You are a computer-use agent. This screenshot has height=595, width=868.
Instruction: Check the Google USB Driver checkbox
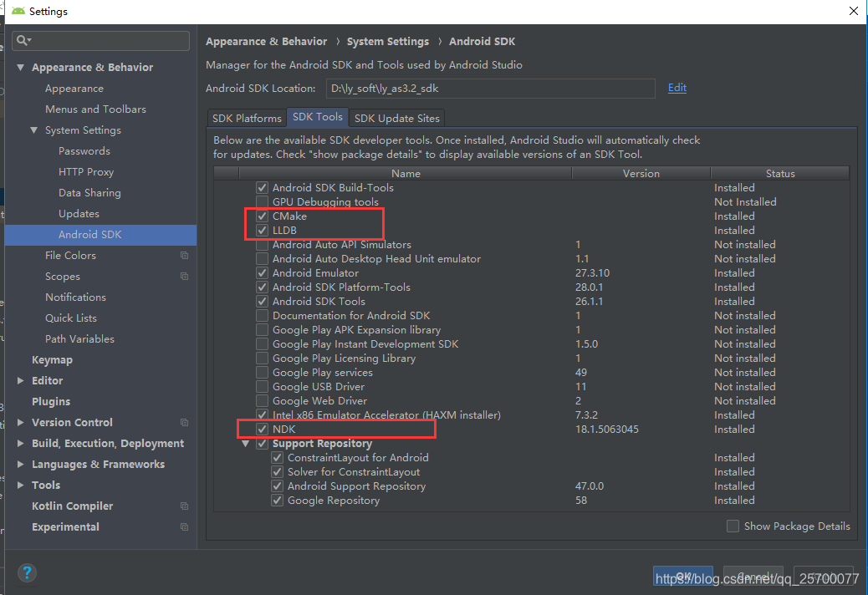coord(263,387)
